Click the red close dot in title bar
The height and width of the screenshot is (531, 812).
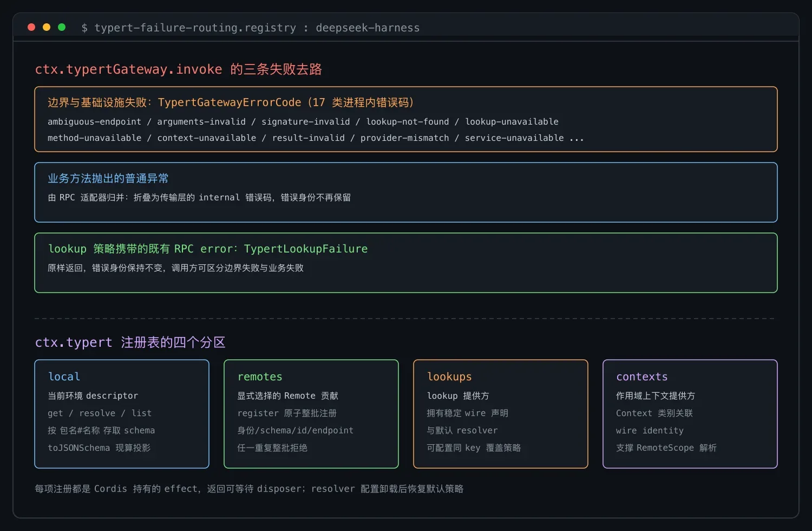pos(31,27)
